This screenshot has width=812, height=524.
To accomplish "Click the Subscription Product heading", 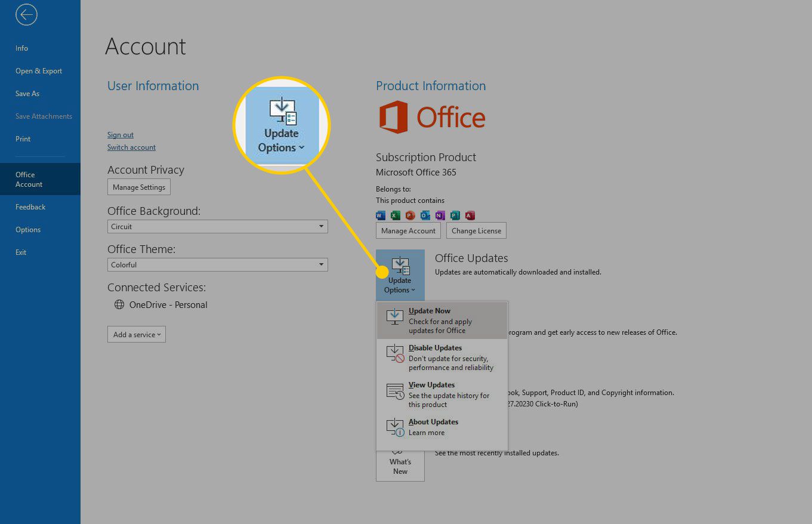I will 426,158.
